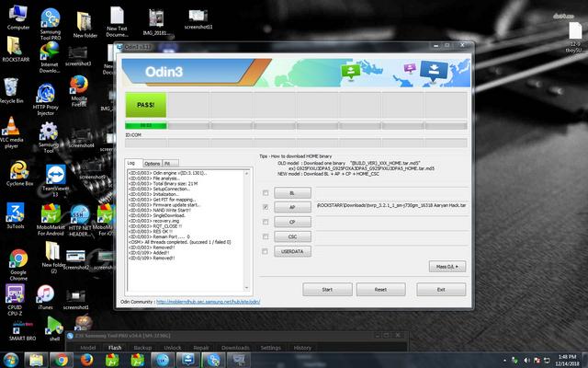Open the New Text Document file icon
The height and width of the screenshot is (368, 588).
click(x=117, y=22)
